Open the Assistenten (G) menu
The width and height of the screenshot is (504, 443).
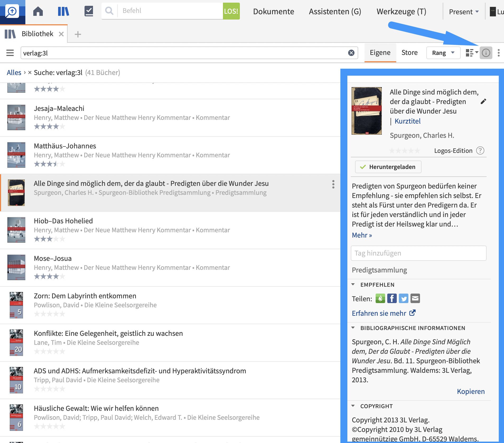point(335,11)
